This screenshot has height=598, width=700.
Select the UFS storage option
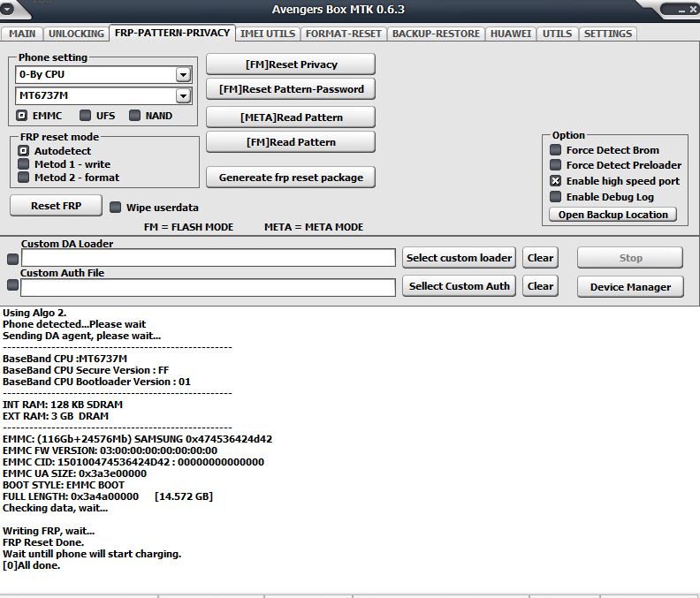point(85,116)
